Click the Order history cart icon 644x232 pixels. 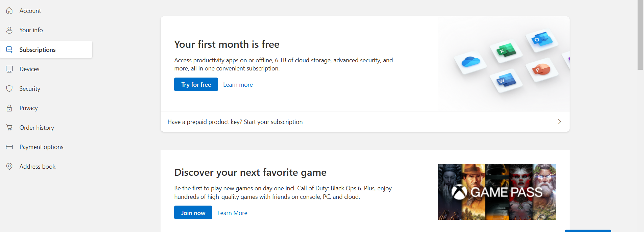(9, 127)
